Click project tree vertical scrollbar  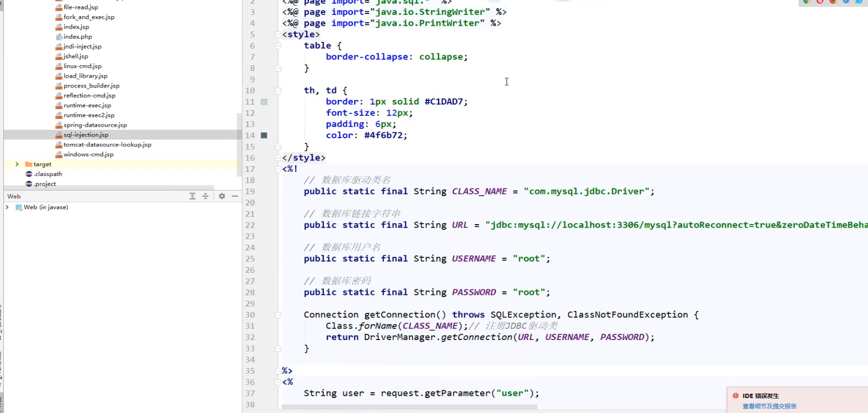pos(239,144)
